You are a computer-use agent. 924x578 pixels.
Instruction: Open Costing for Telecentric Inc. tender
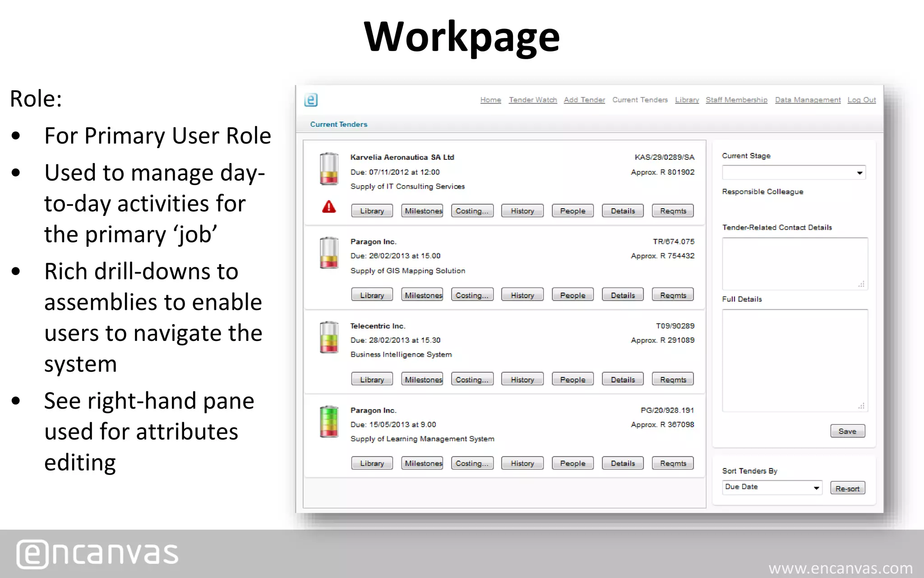tap(472, 379)
